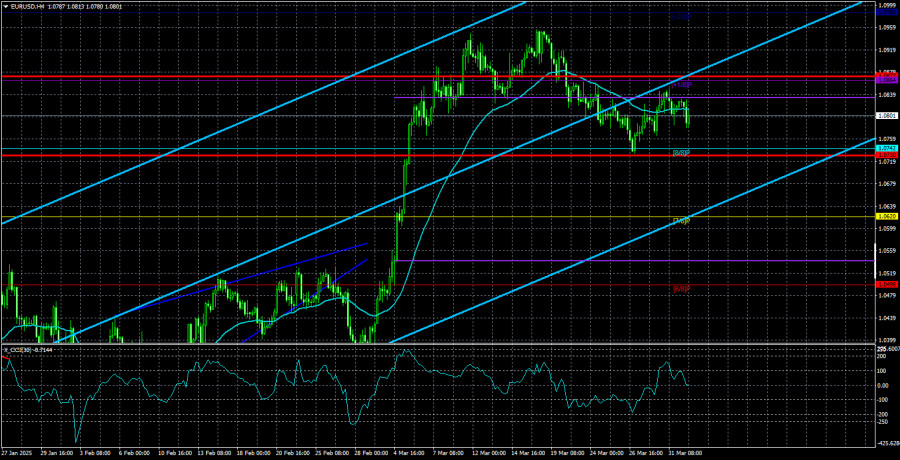Click the 18 Feb 00:00 time label
The image size is (900, 460).
point(256,453)
